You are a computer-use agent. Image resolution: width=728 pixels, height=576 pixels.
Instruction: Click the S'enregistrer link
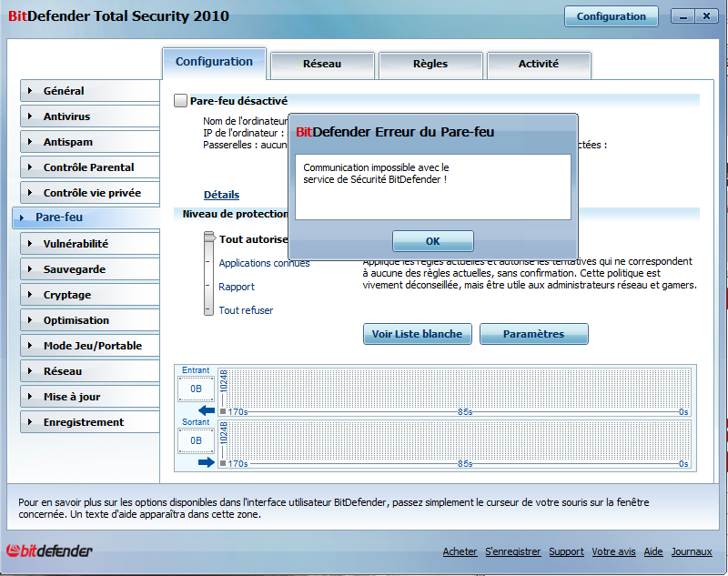click(513, 551)
